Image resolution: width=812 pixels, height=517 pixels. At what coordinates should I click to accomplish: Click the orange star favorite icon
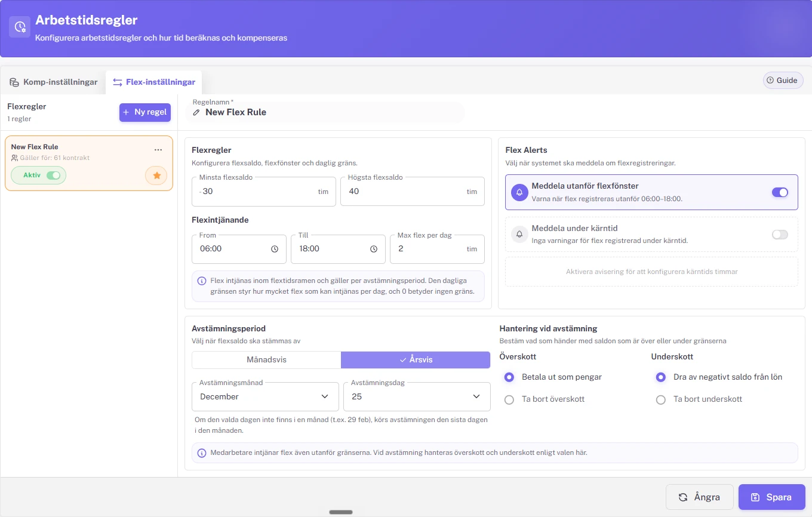(x=156, y=176)
